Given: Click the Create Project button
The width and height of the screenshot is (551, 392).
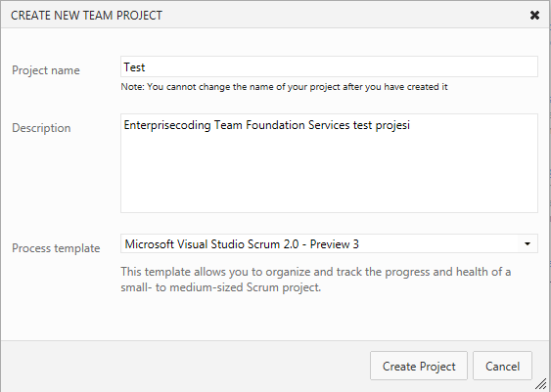Looking at the screenshot, I should point(419,366).
